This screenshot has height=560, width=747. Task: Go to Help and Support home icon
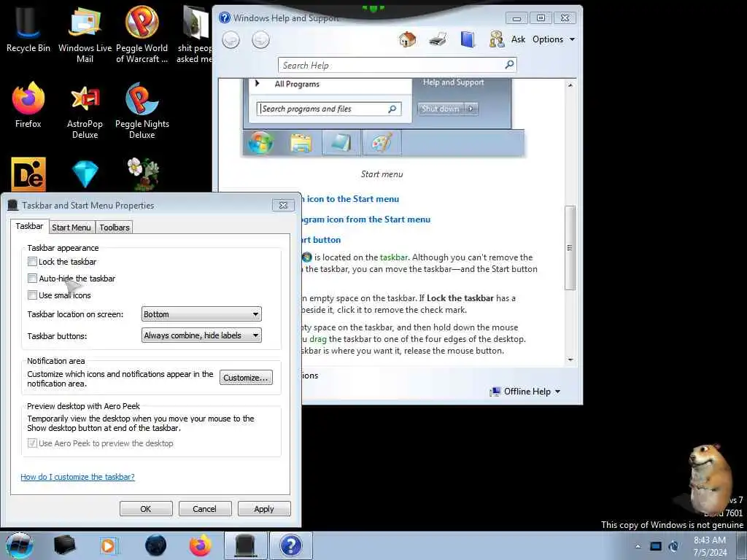pos(407,39)
